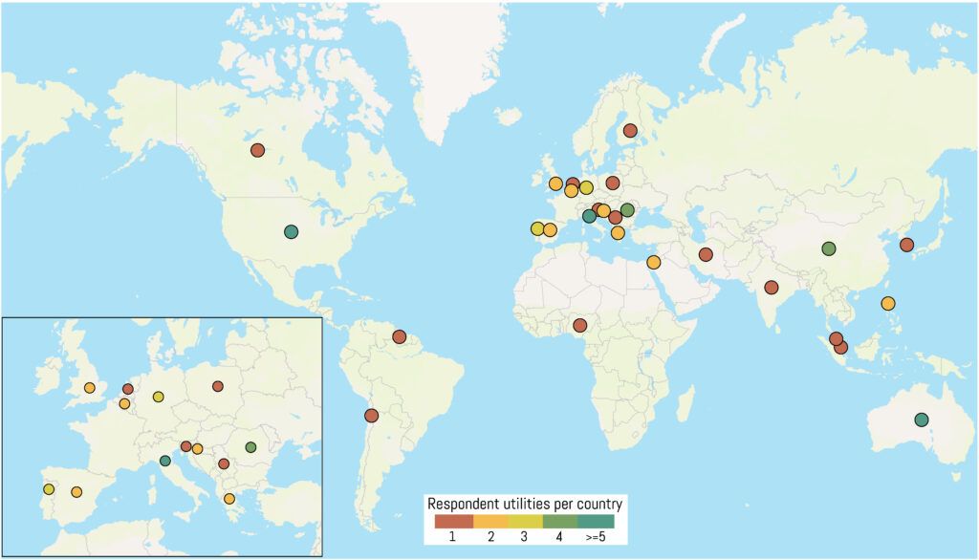Click the red marker in West Africa
Image resolution: width=979 pixels, height=560 pixels.
[580, 325]
